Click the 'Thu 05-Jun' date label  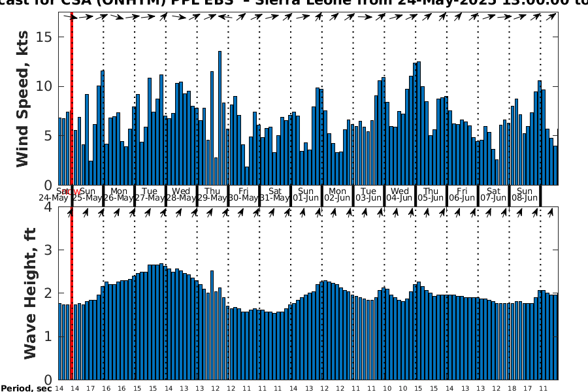[431, 194]
